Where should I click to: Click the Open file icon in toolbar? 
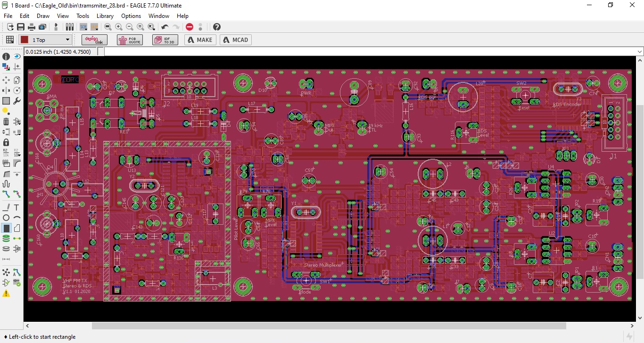pyautogui.click(x=10, y=27)
